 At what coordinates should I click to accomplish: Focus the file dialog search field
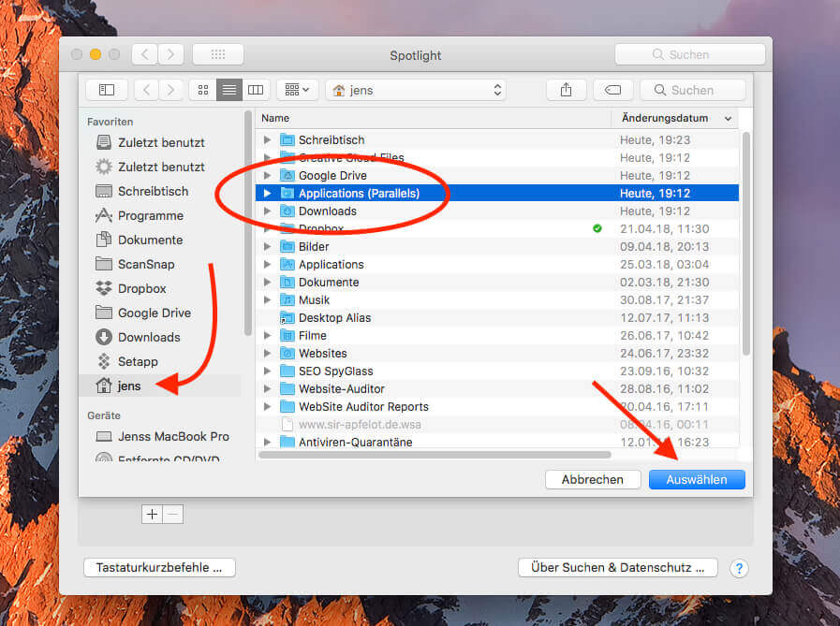pos(693,90)
